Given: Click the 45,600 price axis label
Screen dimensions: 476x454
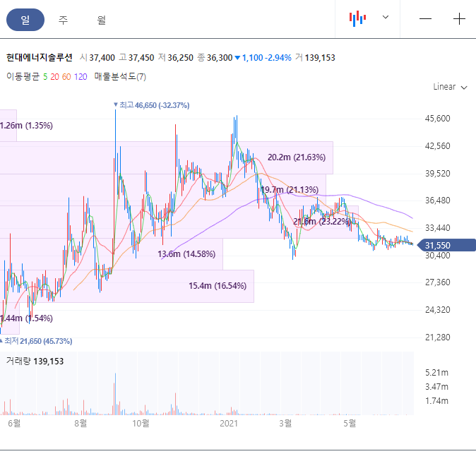Looking at the screenshot, I should pos(437,119).
